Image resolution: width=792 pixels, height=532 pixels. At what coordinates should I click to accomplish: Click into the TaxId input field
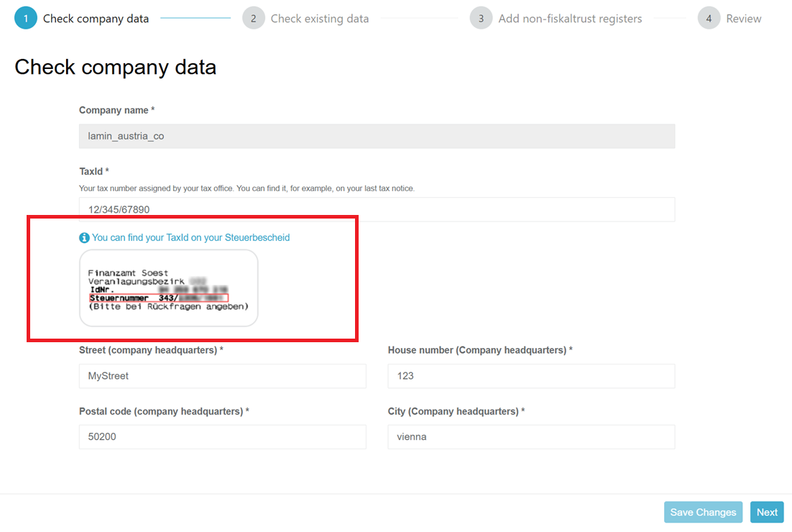[x=377, y=210]
